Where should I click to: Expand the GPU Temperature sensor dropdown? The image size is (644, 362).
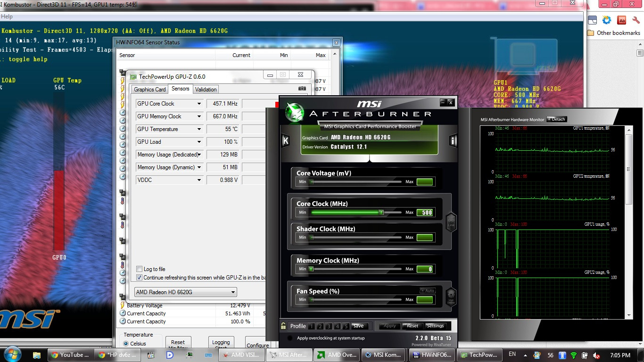pyautogui.click(x=199, y=129)
